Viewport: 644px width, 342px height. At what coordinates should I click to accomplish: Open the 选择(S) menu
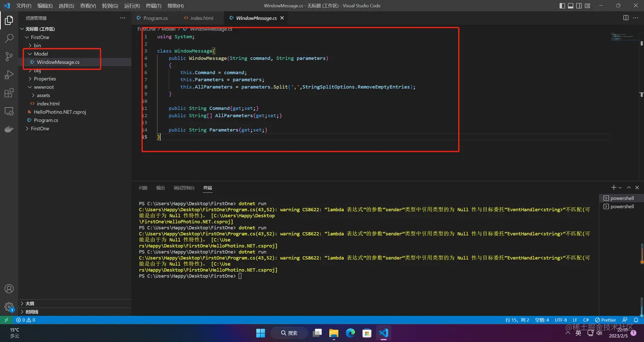66,6
